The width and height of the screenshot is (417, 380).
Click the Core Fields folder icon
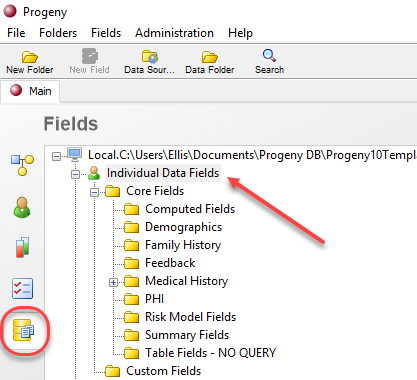tap(112, 191)
